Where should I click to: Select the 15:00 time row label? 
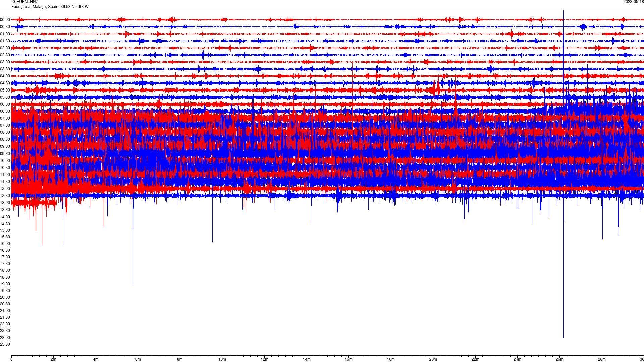tap(5, 230)
